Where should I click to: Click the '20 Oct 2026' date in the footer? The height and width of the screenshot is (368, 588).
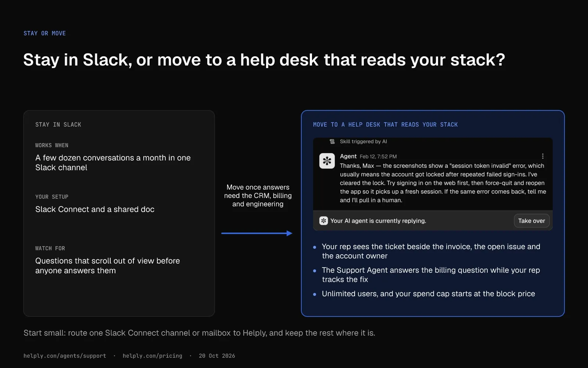pyautogui.click(x=217, y=356)
